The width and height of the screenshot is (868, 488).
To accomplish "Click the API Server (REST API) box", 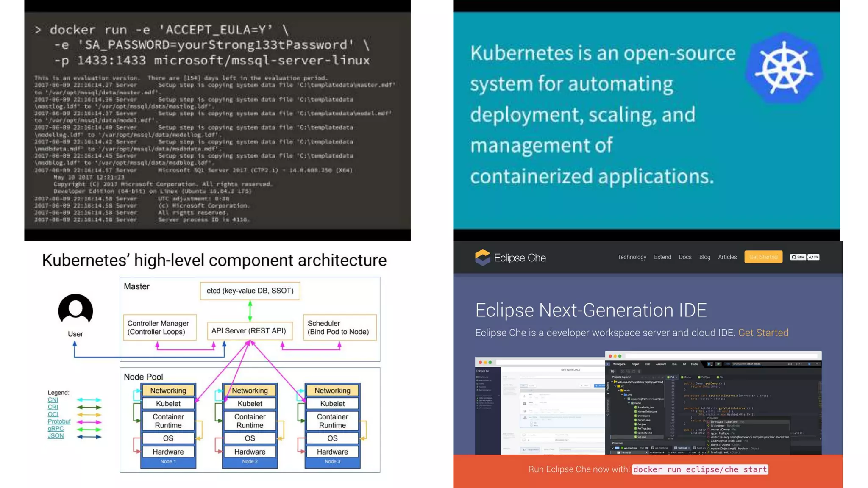I will pos(249,331).
